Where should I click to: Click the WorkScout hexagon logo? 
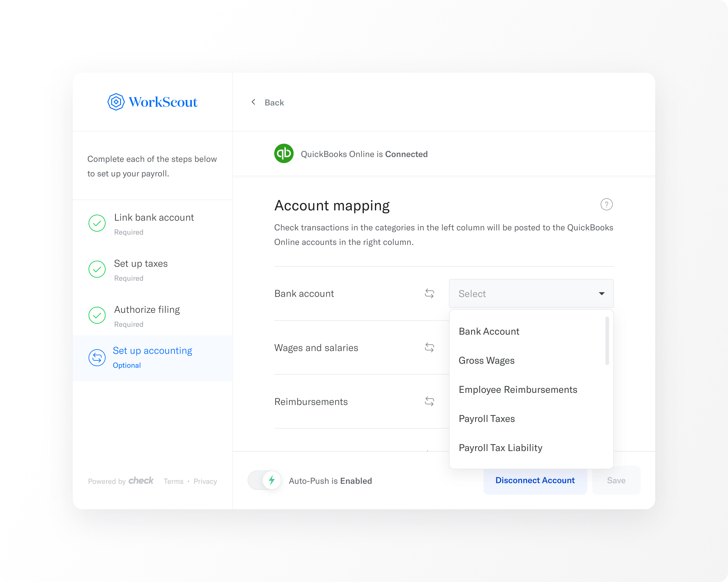pos(116,102)
